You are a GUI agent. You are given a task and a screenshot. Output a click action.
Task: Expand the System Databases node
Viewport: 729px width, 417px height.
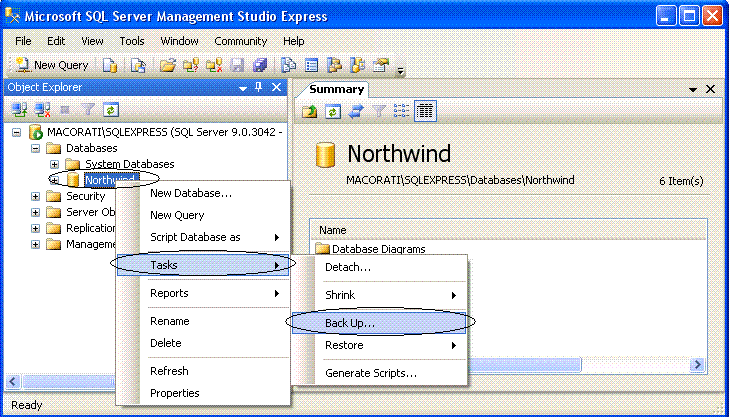coord(54,165)
